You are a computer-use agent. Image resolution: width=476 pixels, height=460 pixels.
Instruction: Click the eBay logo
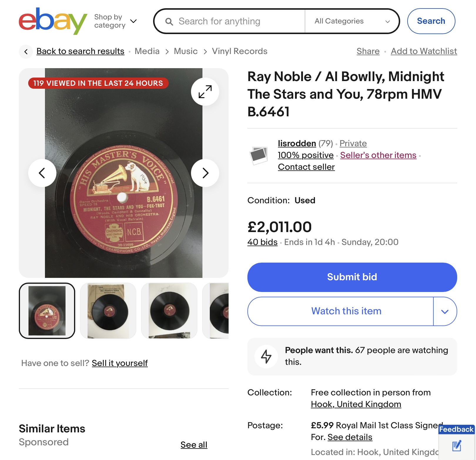(53, 21)
